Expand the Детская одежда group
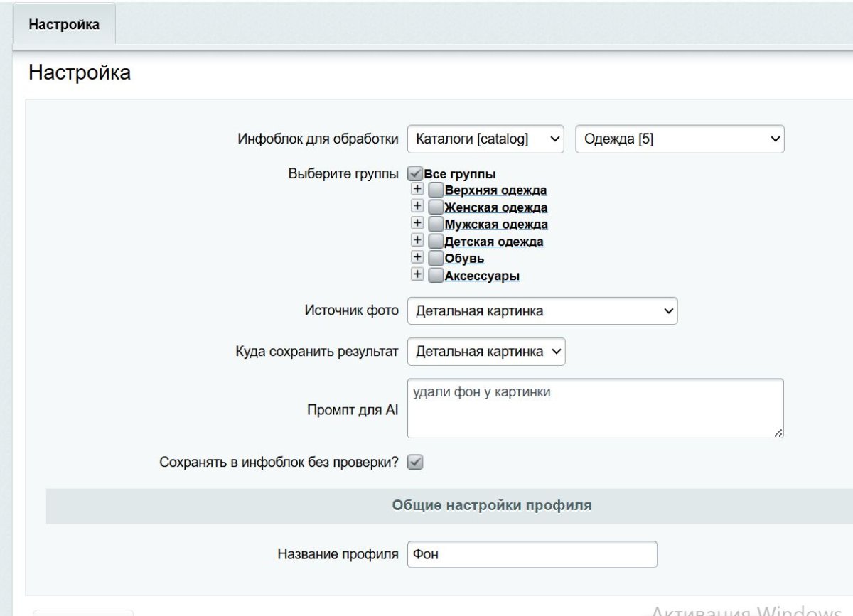 tap(418, 242)
